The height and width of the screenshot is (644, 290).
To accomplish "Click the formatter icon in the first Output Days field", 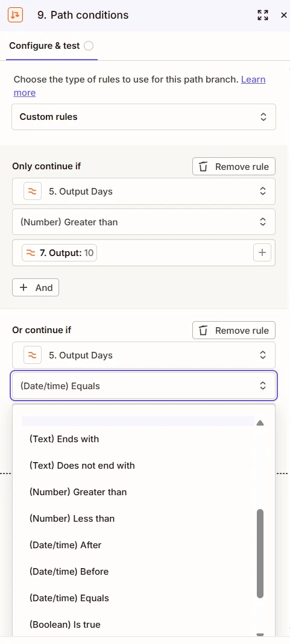I will click(33, 192).
